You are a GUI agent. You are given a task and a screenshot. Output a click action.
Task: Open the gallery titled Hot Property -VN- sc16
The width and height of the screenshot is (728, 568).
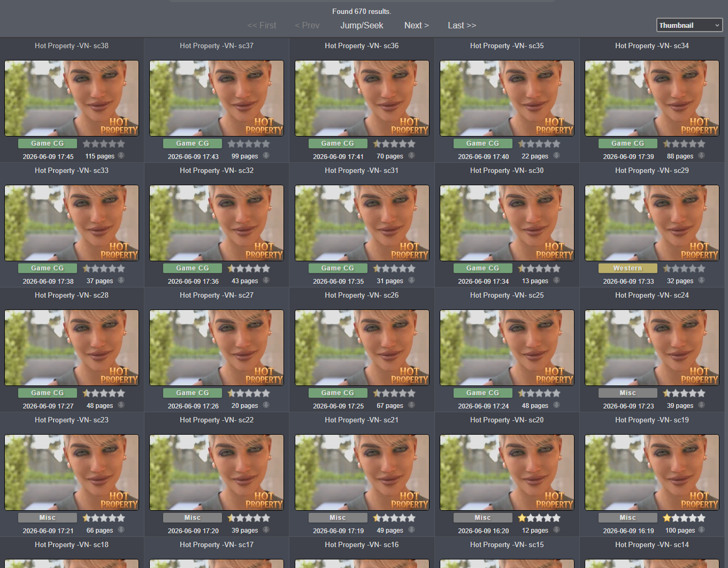(362, 545)
